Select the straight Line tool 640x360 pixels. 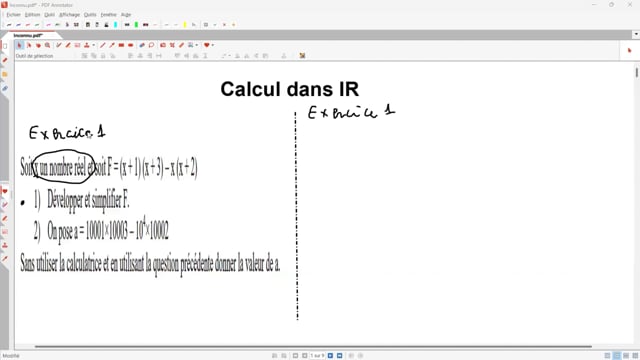point(102,45)
